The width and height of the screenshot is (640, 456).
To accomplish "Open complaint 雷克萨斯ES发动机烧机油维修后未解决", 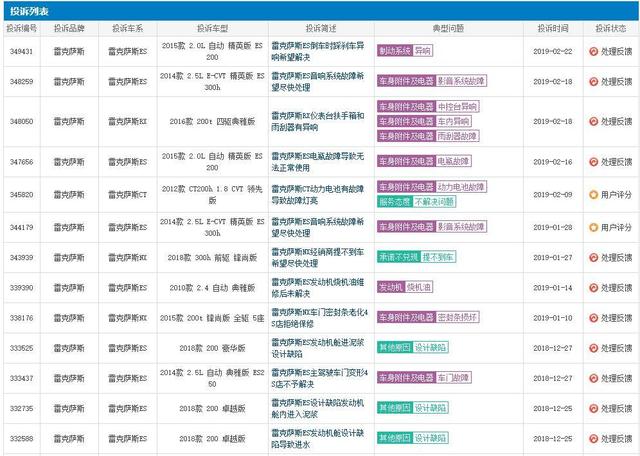I will click(318, 288).
